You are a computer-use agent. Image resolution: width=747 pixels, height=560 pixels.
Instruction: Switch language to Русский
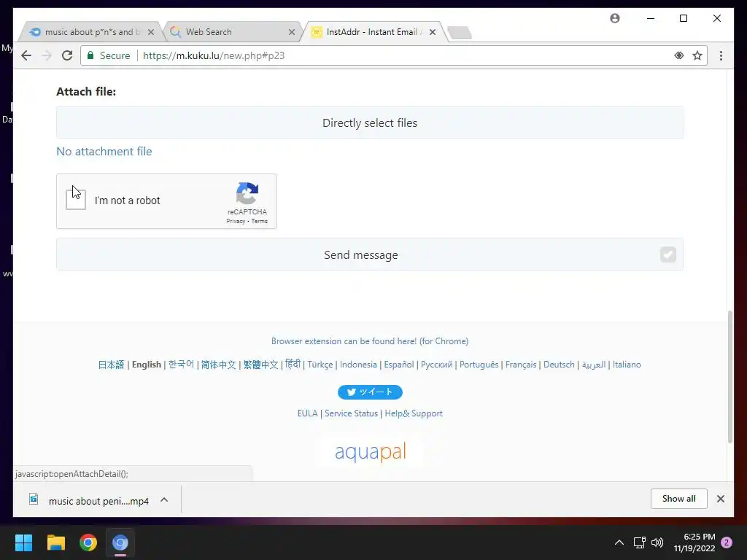(x=436, y=365)
